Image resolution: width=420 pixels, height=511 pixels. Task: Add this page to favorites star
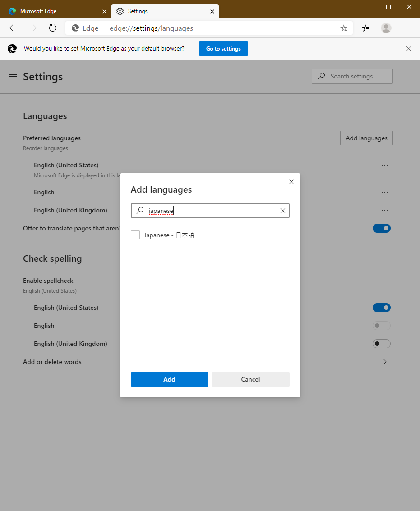(344, 28)
